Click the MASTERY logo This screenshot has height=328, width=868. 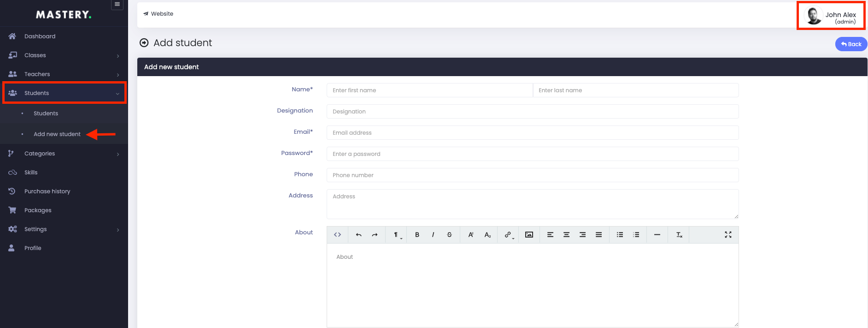[x=64, y=15]
